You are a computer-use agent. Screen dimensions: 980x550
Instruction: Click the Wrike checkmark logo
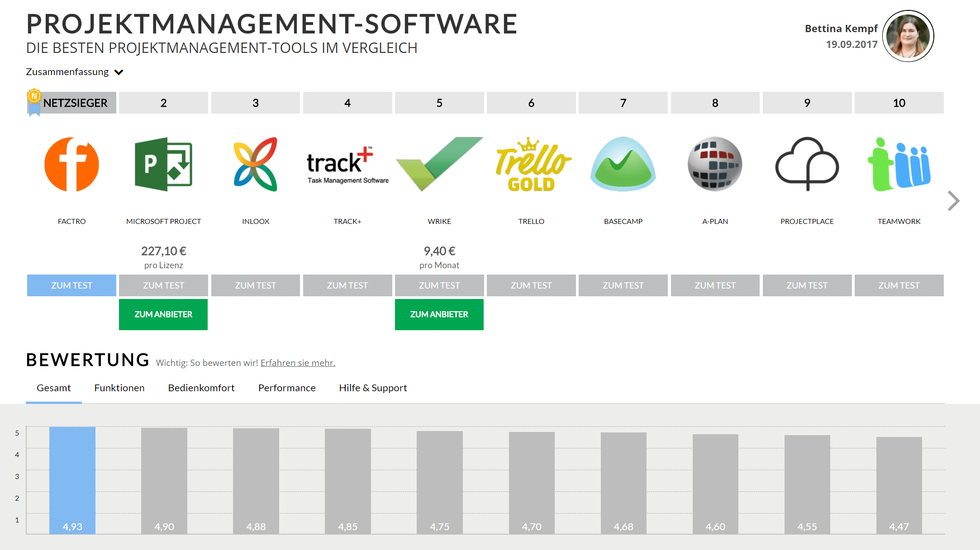coord(439,164)
